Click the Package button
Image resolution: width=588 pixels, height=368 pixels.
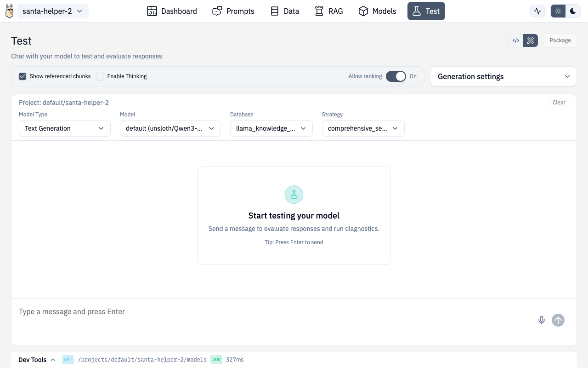click(x=560, y=40)
